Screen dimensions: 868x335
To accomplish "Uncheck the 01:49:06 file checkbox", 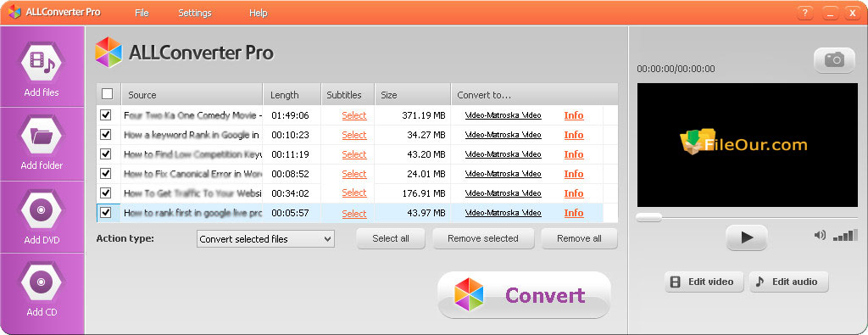I will point(105,114).
